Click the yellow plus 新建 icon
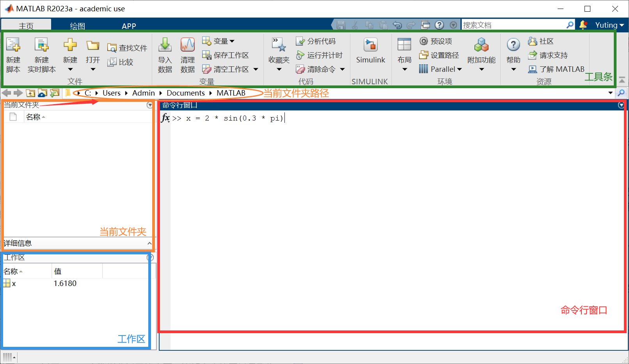 click(70, 44)
